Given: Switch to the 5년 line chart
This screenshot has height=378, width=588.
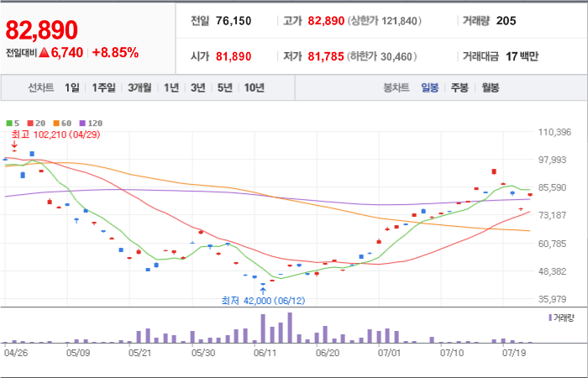Looking at the screenshot, I should pyautogui.click(x=225, y=87).
